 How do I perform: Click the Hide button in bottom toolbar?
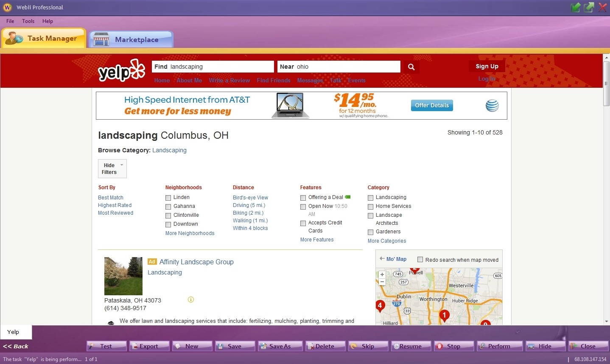(546, 346)
